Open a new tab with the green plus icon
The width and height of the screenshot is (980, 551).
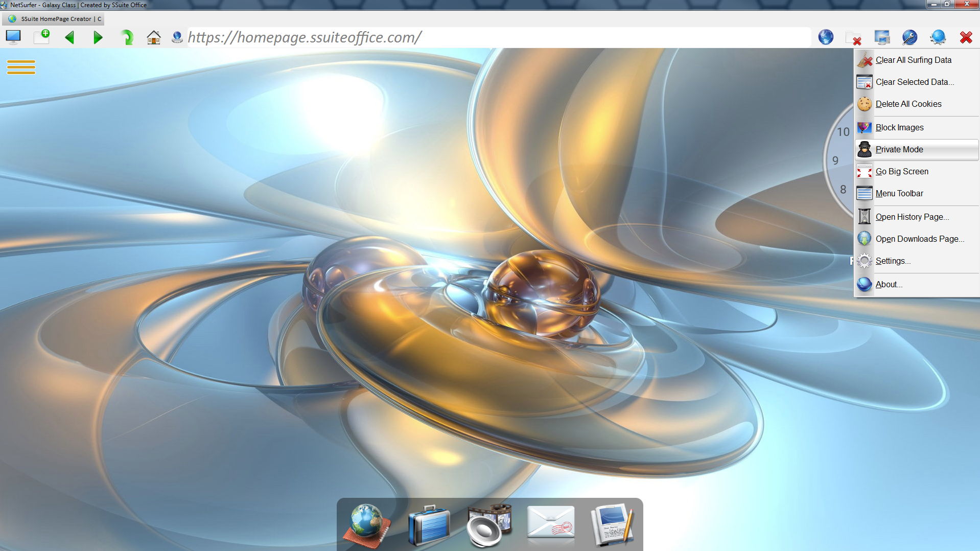42,37
